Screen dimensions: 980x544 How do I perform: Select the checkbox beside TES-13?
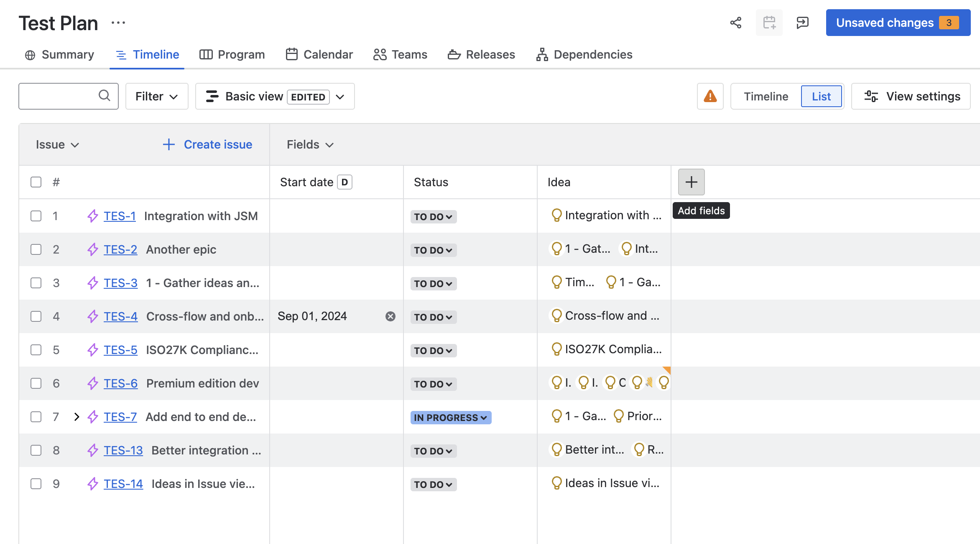(x=36, y=450)
